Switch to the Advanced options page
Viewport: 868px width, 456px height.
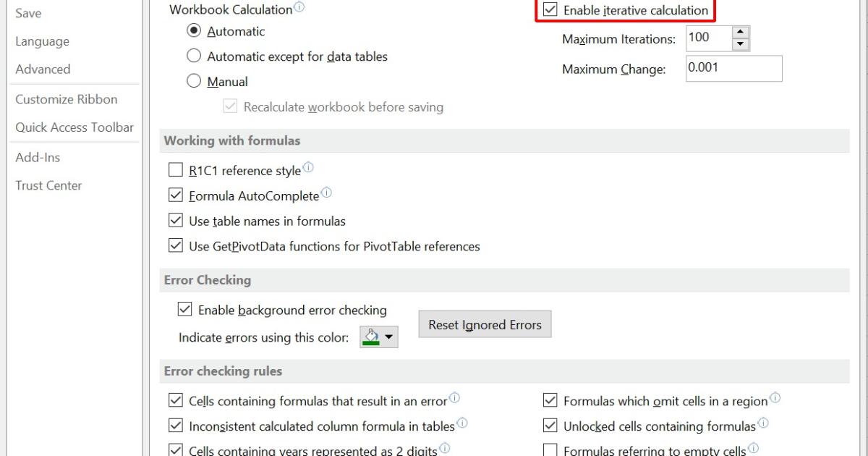(43, 69)
